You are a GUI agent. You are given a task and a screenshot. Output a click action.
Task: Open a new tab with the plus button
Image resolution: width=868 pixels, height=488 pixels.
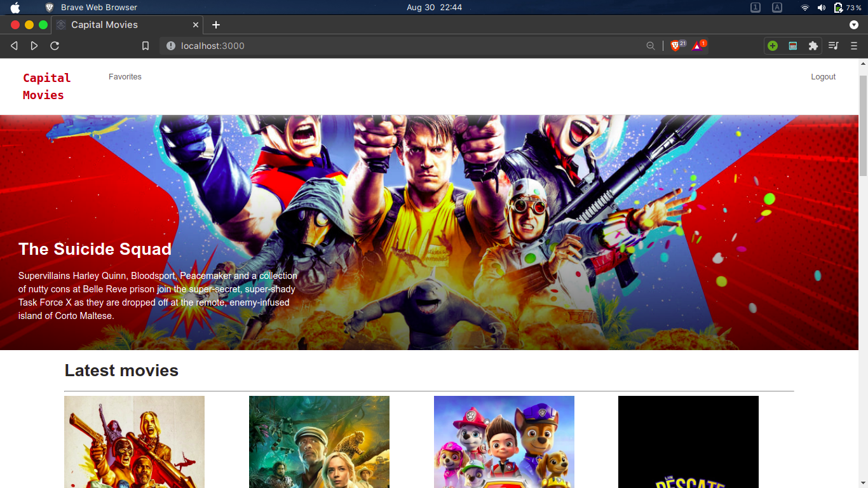click(x=216, y=25)
